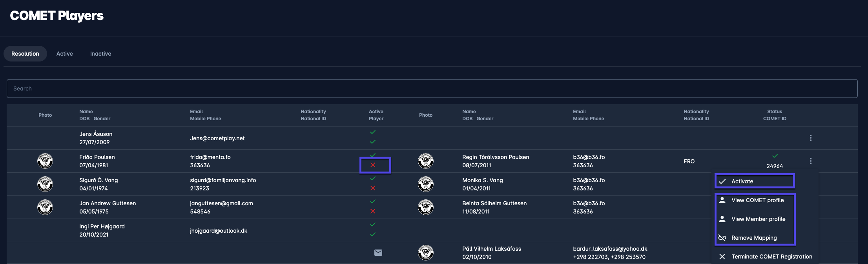Select Remove Mapping in the menu
The height and width of the screenshot is (264, 868).
[x=753, y=238]
